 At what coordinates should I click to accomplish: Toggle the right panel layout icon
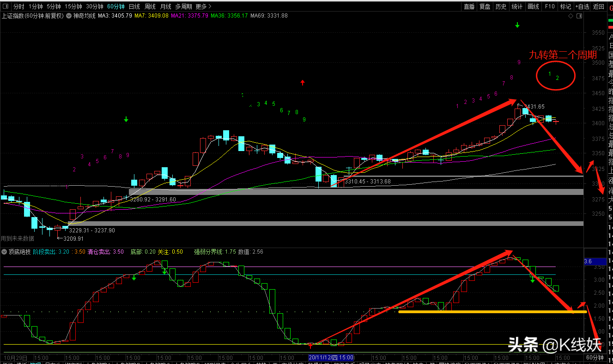(x=579, y=16)
